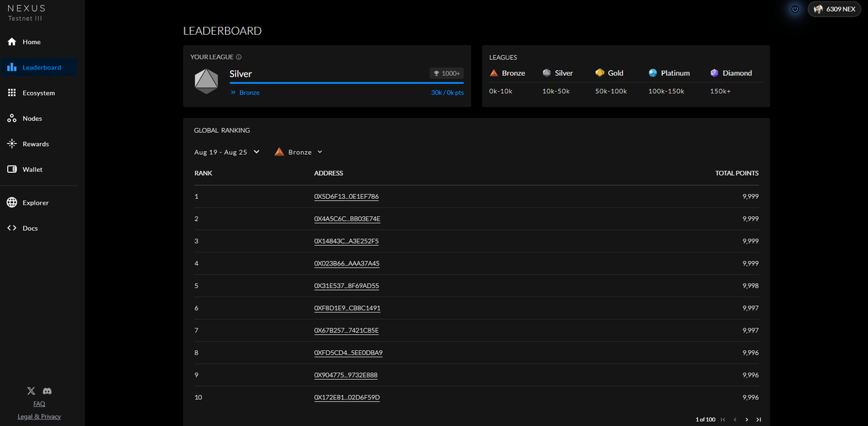The width and height of the screenshot is (868, 426).
Task: Click the NEXUS Testnet III logo
Action: pos(27,12)
